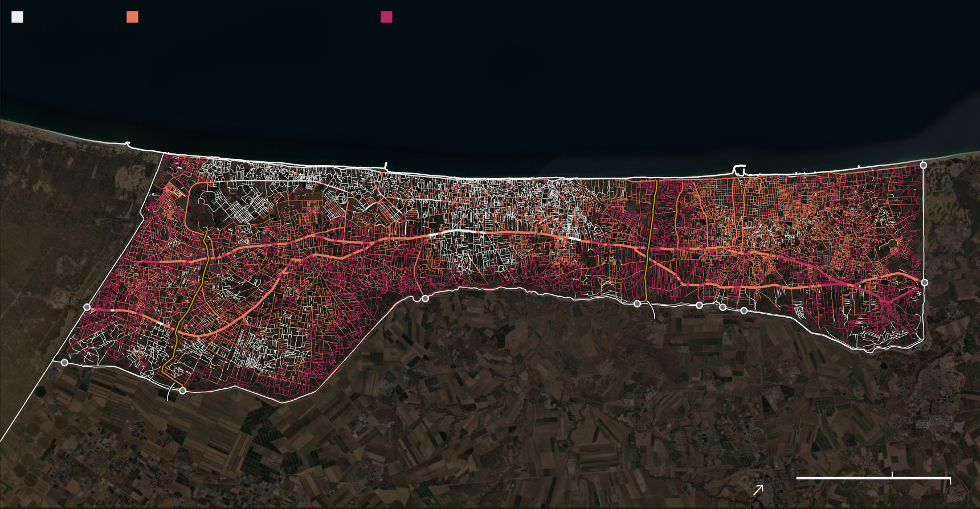980x509 pixels.
Task: Click the large harbor outline on the right coastline
Action: point(739,169)
